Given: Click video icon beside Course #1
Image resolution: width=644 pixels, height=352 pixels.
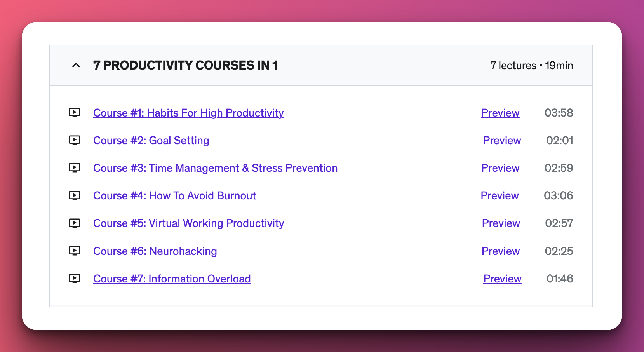Looking at the screenshot, I should click(75, 113).
